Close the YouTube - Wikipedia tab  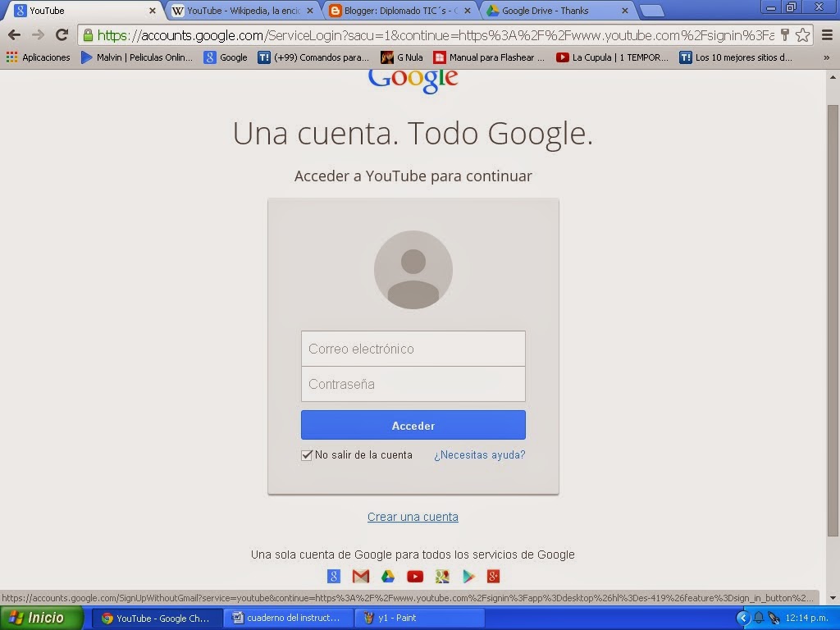(309, 11)
